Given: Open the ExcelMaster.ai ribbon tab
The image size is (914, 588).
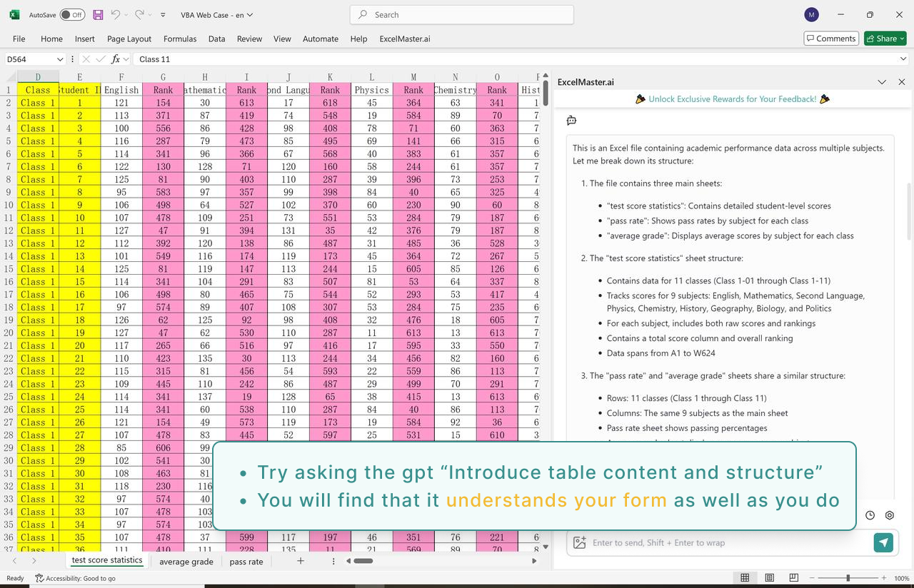Looking at the screenshot, I should (x=405, y=39).
